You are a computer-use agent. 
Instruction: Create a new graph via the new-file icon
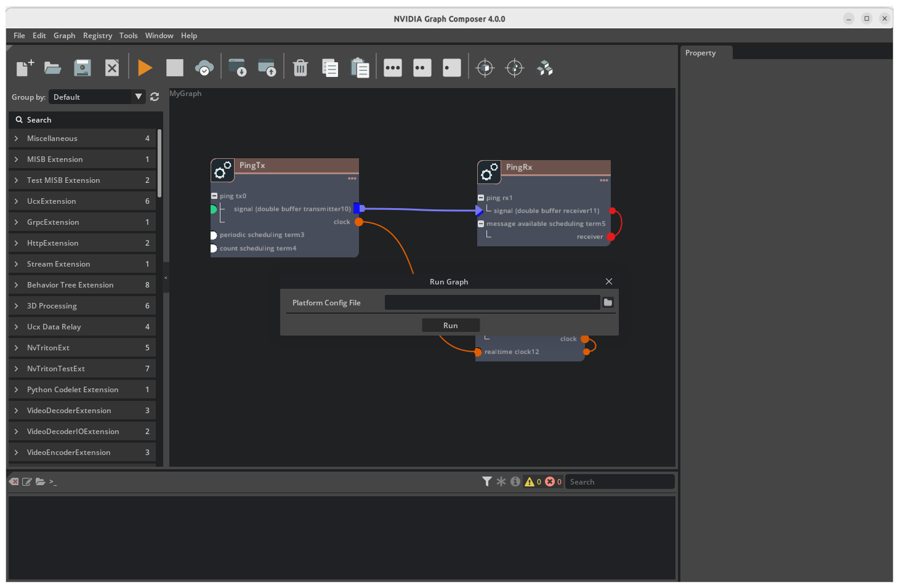23,68
